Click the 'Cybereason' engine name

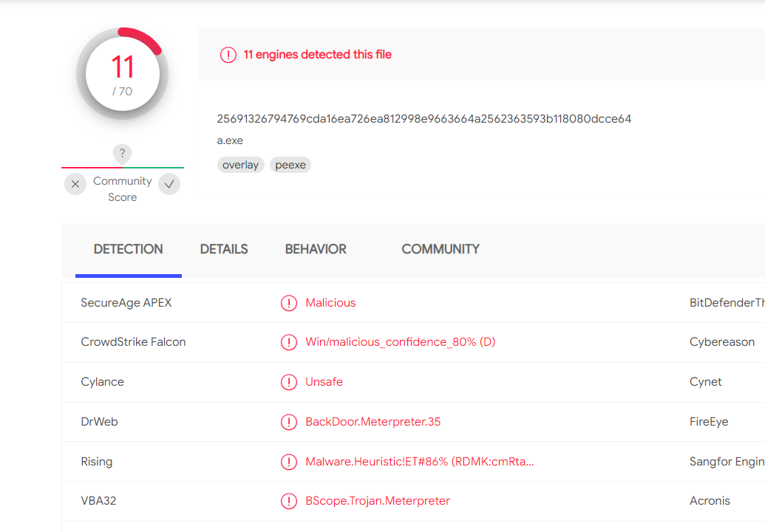coord(722,342)
